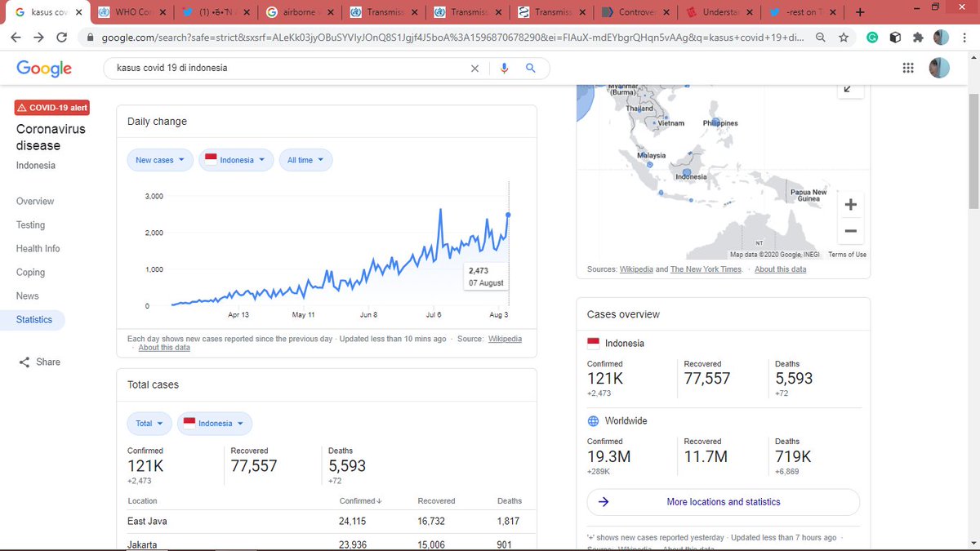Image resolution: width=980 pixels, height=551 pixels.
Task: Open Indonesia dropdown under Total cases
Action: click(215, 424)
